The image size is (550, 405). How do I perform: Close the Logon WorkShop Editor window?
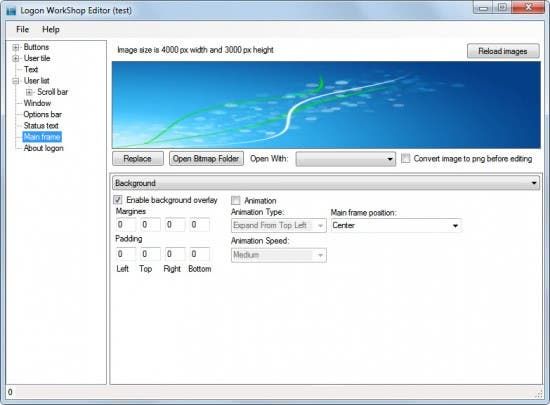coord(528,7)
